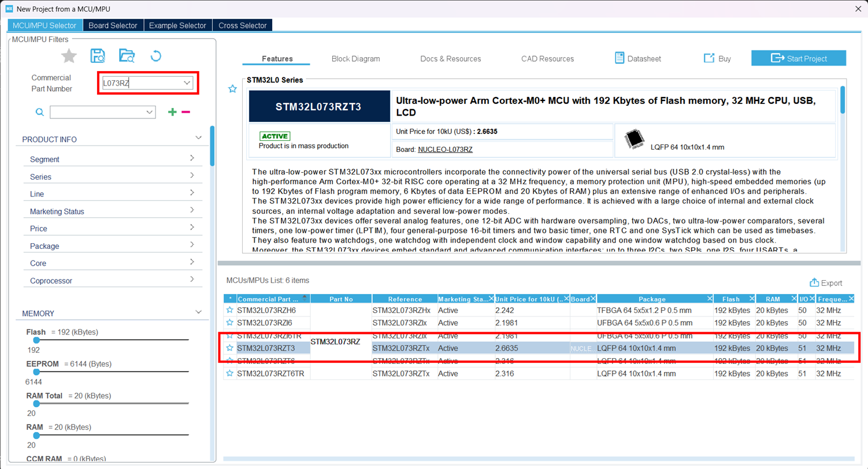The height and width of the screenshot is (469, 868).
Task: Click the Part No column header
Action: 340,299
